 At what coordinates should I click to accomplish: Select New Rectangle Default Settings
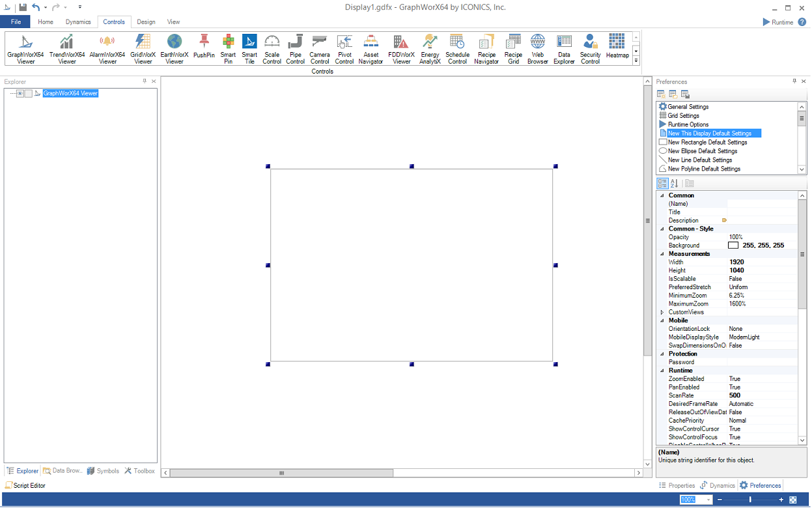click(707, 142)
